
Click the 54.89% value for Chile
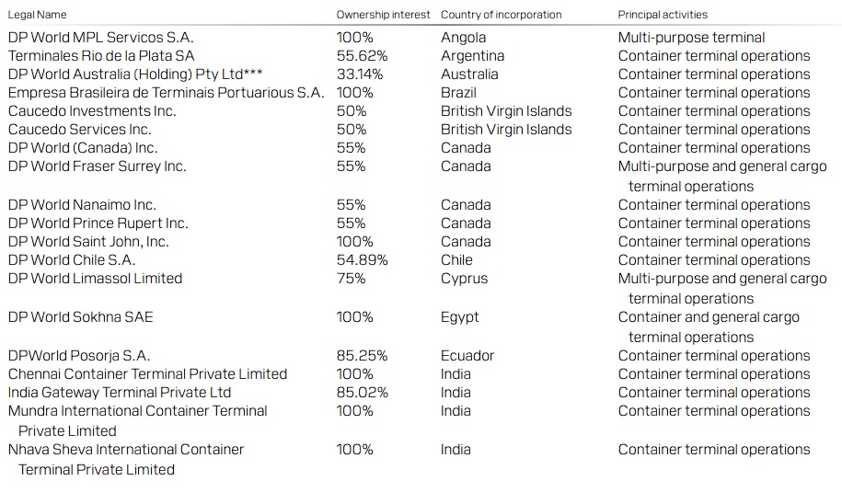pyautogui.click(x=362, y=259)
